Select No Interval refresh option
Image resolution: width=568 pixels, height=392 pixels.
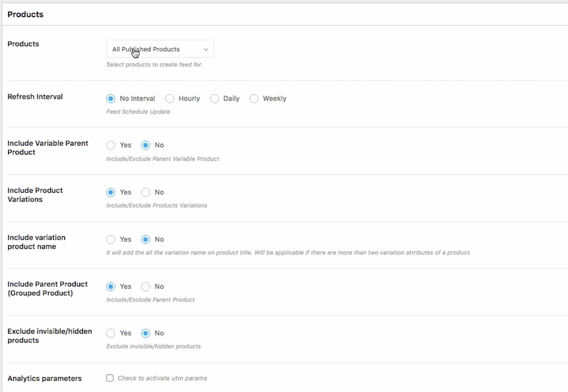tap(111, 99)
